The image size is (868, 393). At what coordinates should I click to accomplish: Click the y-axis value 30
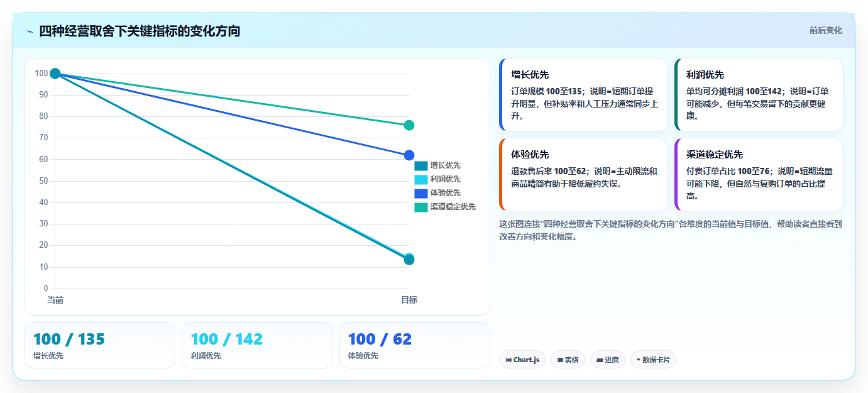pyautogui.click(x=43, y=224)
